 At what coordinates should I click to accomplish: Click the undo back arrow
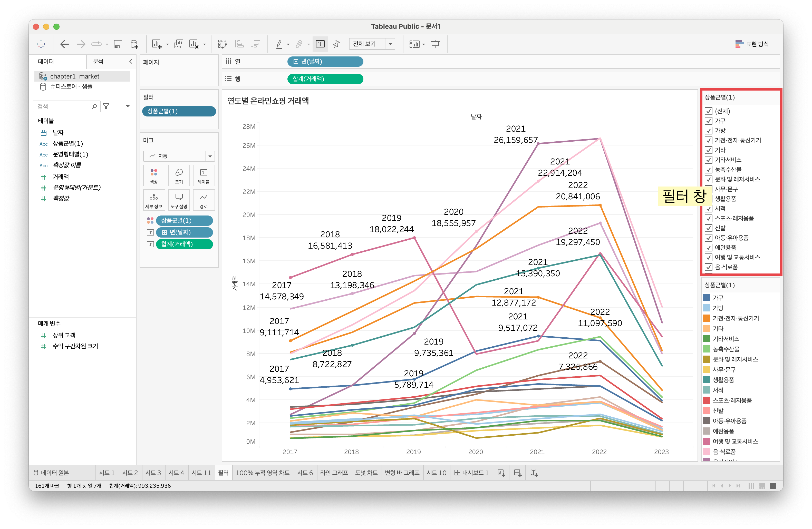pyautogui.click(x=64, y=44)
